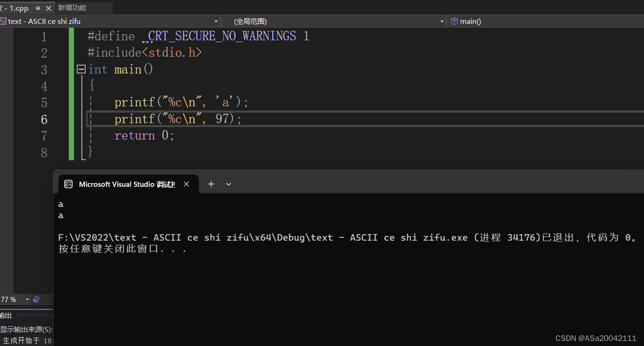Click the 'a' character literal on line 5

pos(225,102)
